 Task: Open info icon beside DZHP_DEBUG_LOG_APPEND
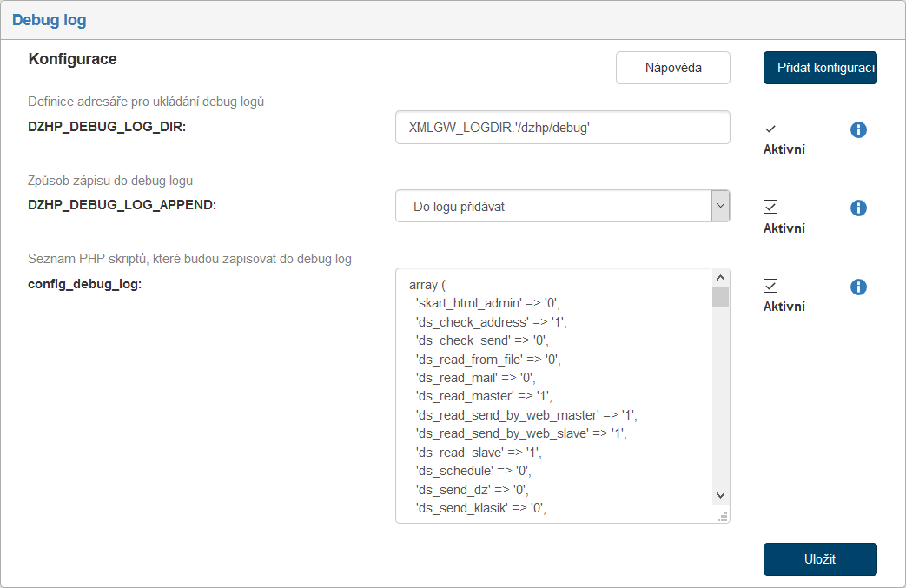tap(858, 208)
